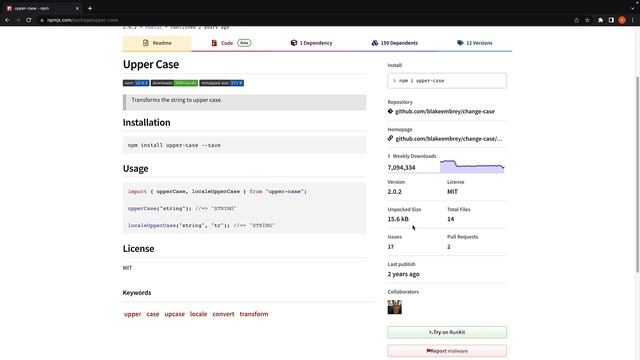Toggle the browser side panel icon
This screenshot has width=640, height=360.
[x=611, y=20]
